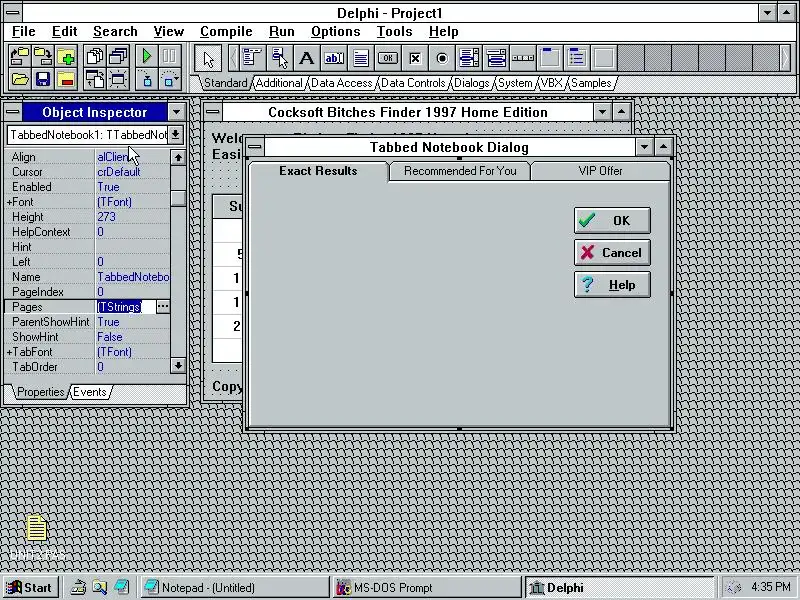This screenshot has width=800, height=600.
Task: Click the Open Project speedbar icon
Action: pos(19,56)
